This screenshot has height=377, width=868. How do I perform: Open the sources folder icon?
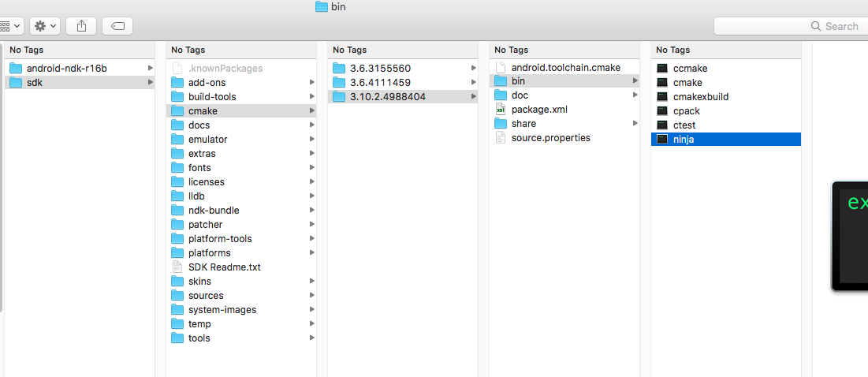(x=177, y=296)
